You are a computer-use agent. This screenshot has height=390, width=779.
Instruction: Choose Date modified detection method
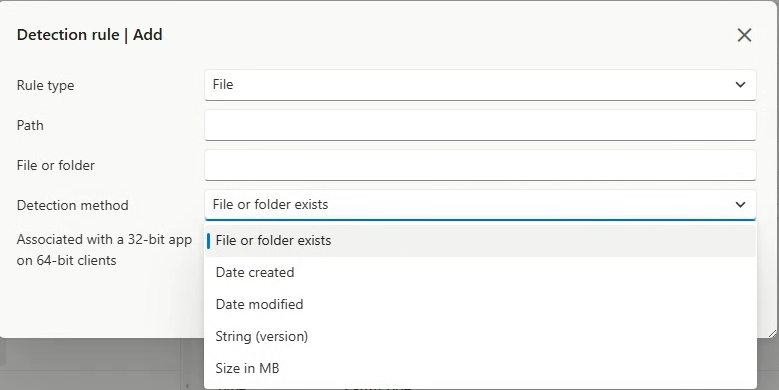[480, 304]
